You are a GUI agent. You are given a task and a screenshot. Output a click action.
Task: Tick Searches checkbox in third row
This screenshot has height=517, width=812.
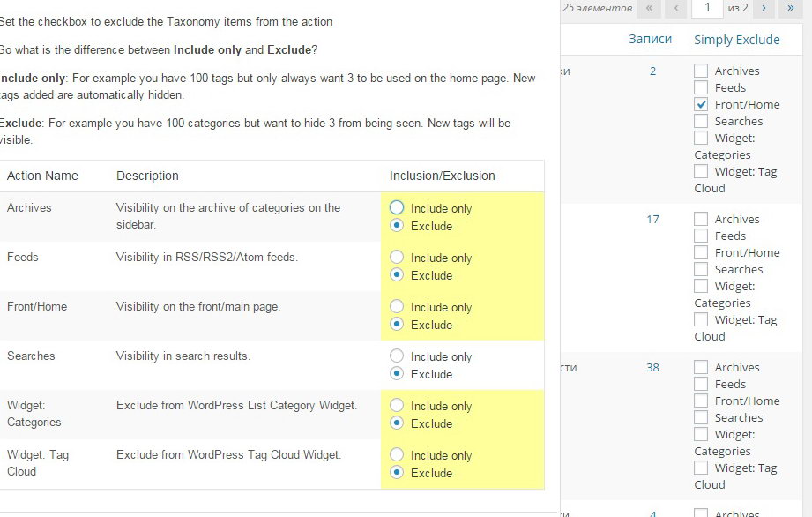coord(701,417)
